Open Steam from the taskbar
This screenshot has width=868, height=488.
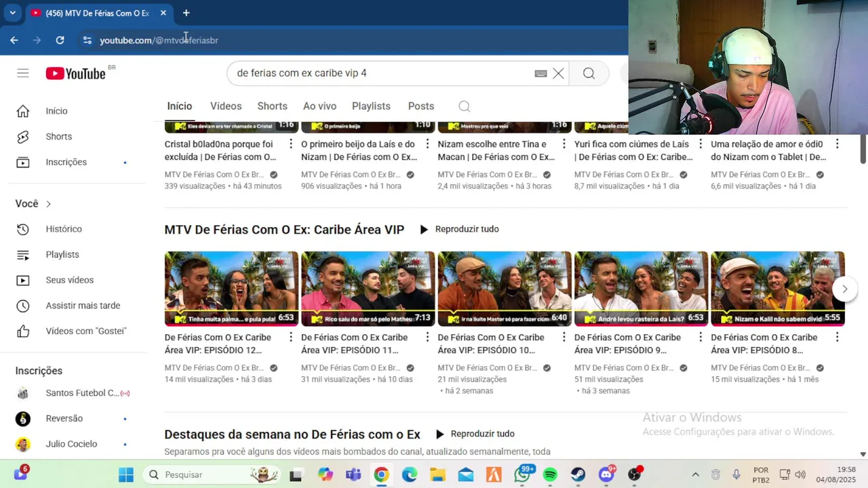578,474
